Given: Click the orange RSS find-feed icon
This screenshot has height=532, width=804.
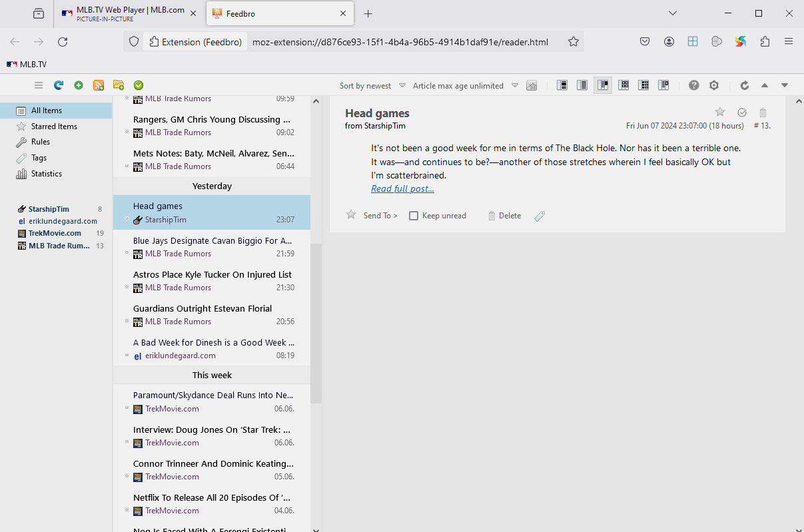Looking at the screenshot, I should [99, 85].
